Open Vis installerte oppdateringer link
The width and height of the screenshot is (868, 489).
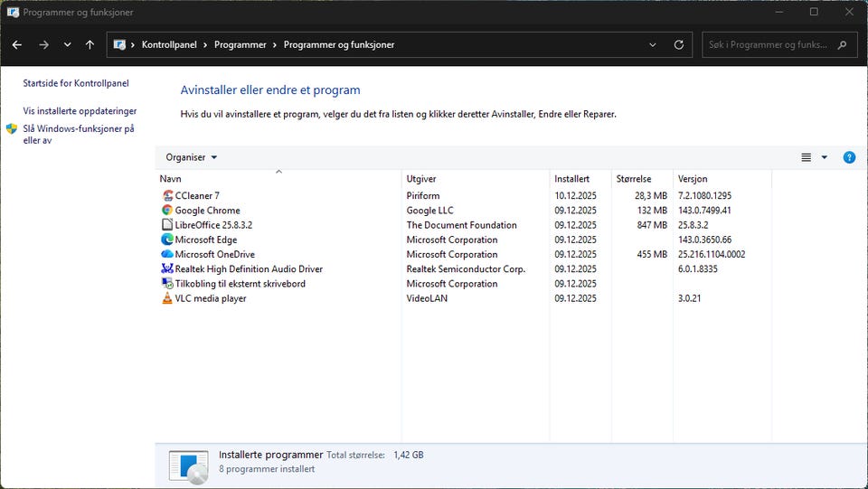coord(80,111)
